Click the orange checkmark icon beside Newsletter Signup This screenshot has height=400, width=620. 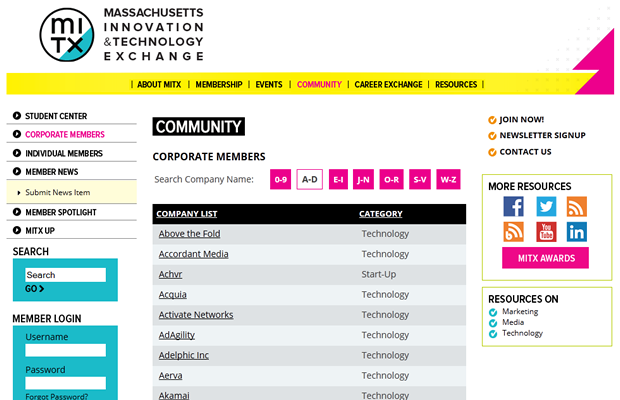point(492,136)
